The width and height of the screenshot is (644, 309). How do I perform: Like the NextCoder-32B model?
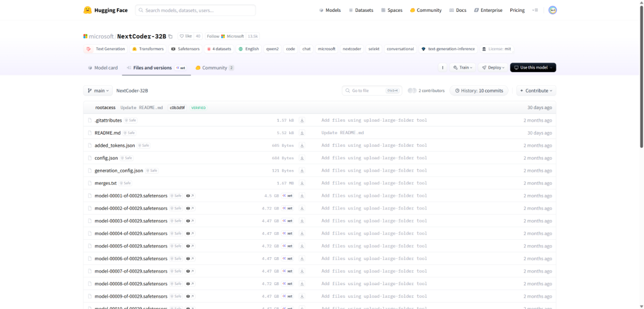(185, 36)
